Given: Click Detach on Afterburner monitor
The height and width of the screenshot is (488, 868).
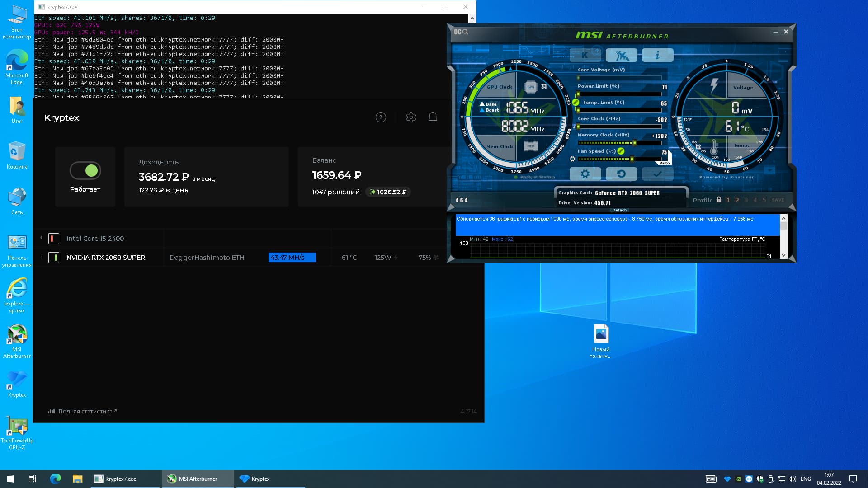Looking at the screenshot, I should coord(619,210).
